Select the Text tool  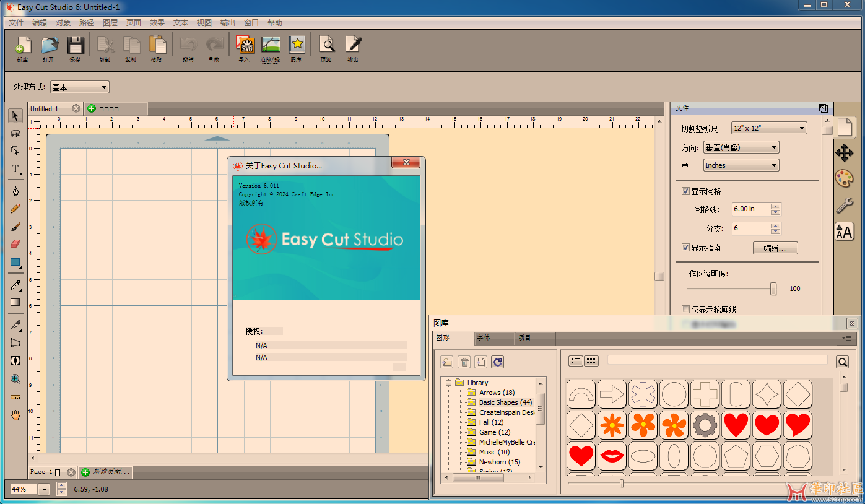pyautogui.click(x=15, y=168)
